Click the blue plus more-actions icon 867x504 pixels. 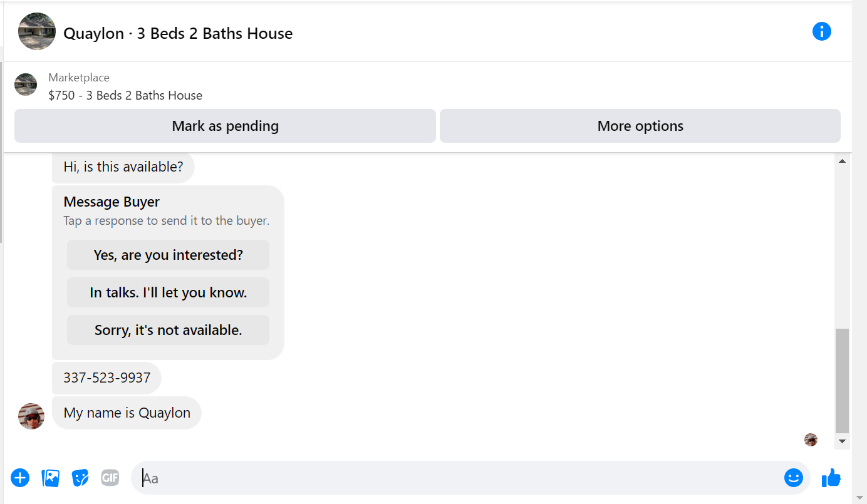(20, 478)
